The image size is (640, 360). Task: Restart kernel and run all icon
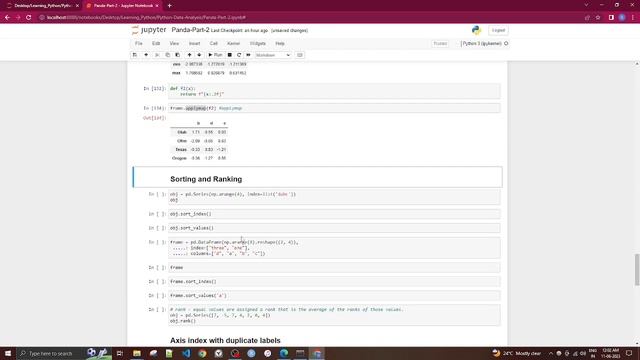(248, 55)
